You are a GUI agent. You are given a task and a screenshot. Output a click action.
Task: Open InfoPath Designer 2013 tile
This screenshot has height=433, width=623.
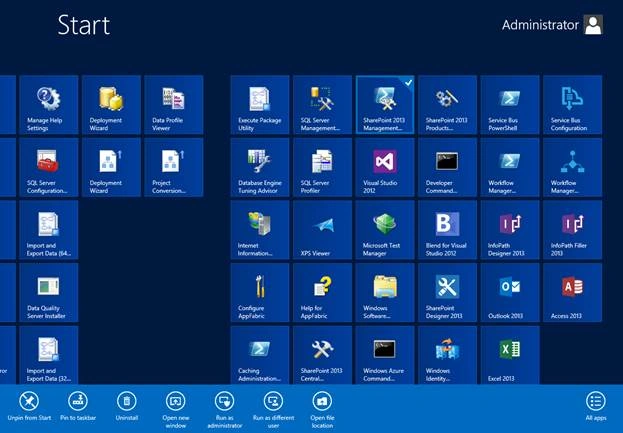510,230
